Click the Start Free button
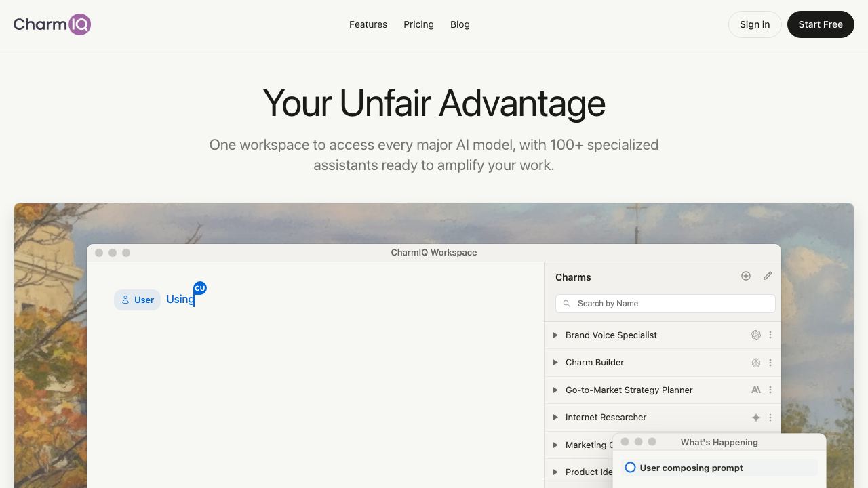This screenshot has width=868, height=488. (x=821, y=24)
